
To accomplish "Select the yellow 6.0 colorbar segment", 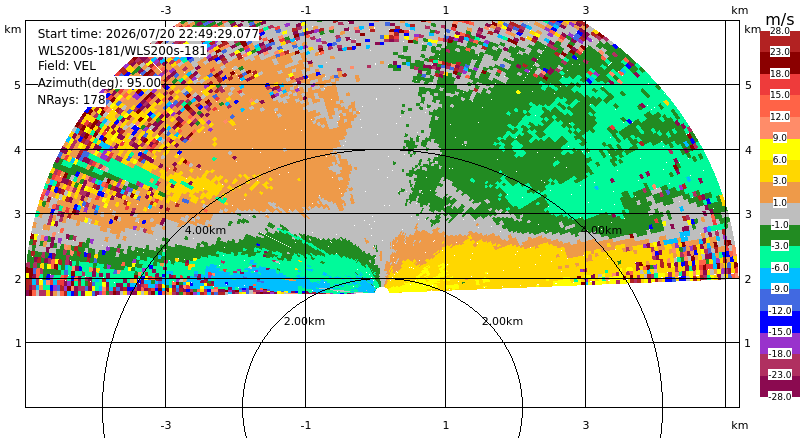I will click(x=780, y=149).
